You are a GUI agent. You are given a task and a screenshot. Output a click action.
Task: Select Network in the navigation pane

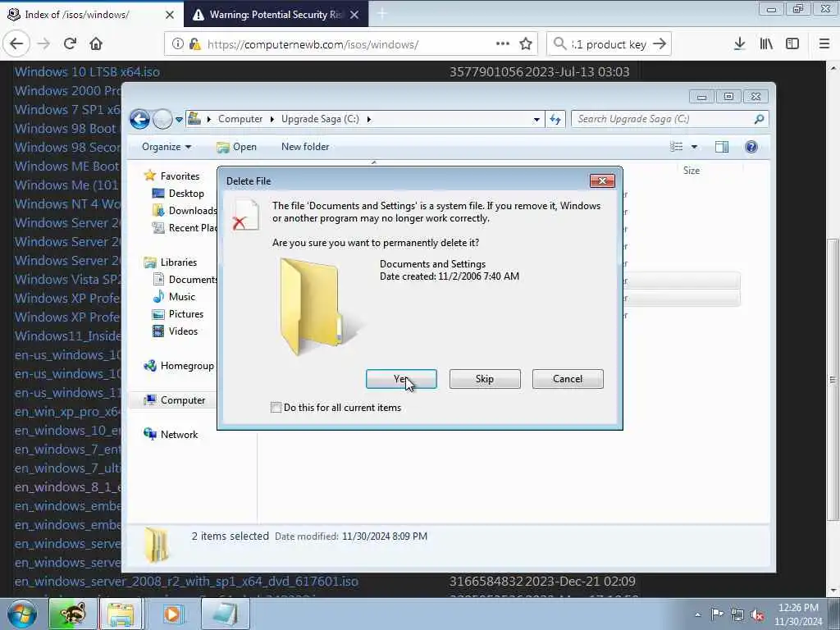(171, 435)
